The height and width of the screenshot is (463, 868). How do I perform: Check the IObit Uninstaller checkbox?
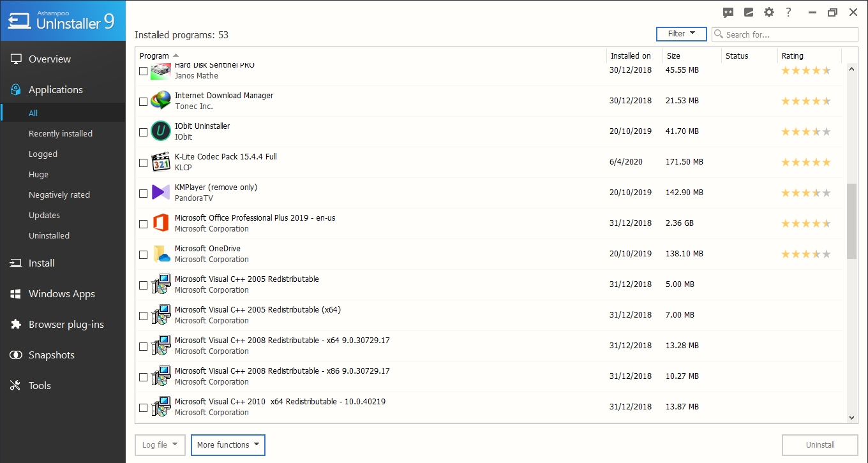click(143, 132)
